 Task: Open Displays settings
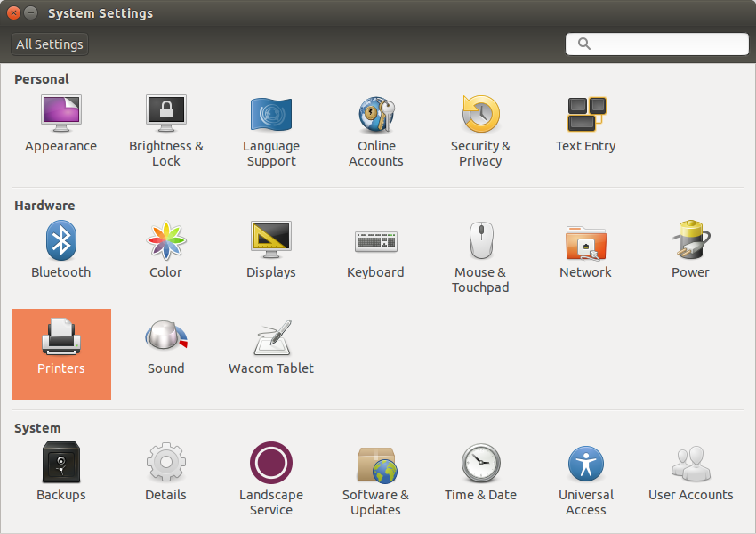271,249
